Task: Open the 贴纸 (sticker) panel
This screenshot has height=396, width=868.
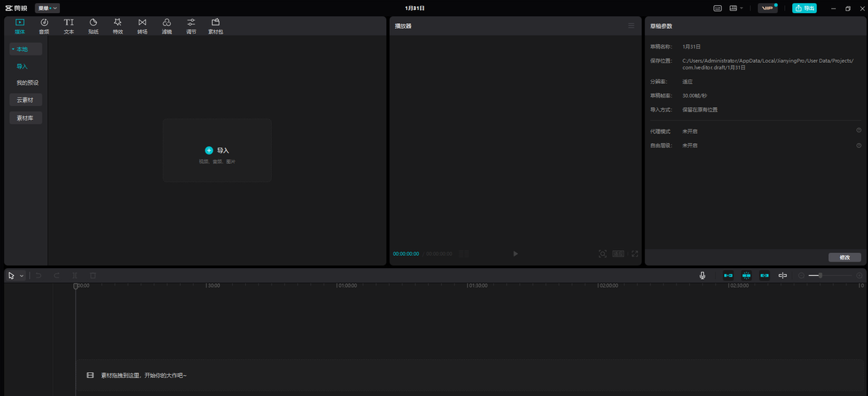Action: click(x=93, y=26)
